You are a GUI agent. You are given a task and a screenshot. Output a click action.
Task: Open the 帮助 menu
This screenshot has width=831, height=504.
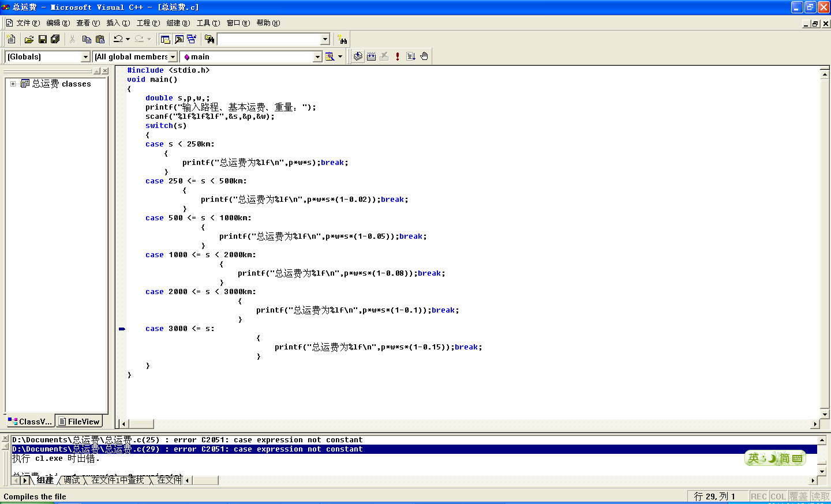268,23
